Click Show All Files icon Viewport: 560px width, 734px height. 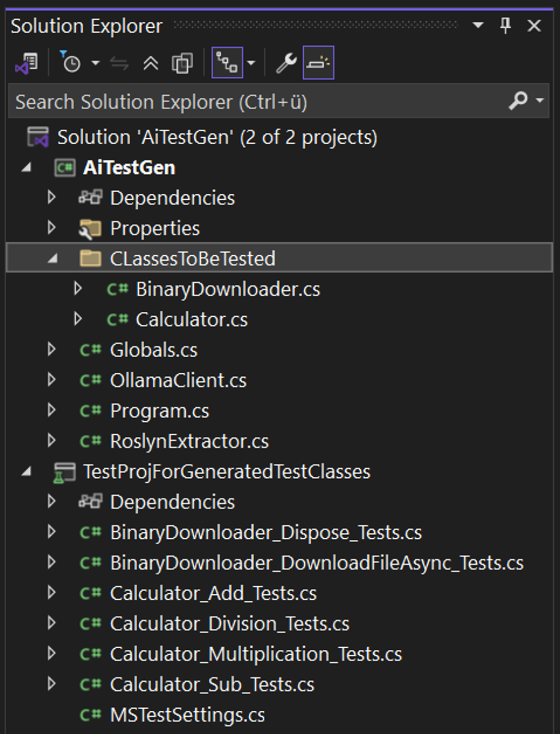click(x=182, y=63)
